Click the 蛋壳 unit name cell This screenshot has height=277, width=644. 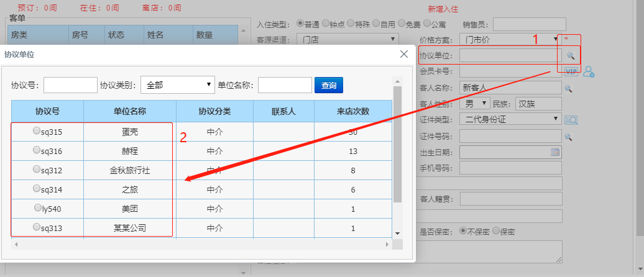[x=130, y=132]
